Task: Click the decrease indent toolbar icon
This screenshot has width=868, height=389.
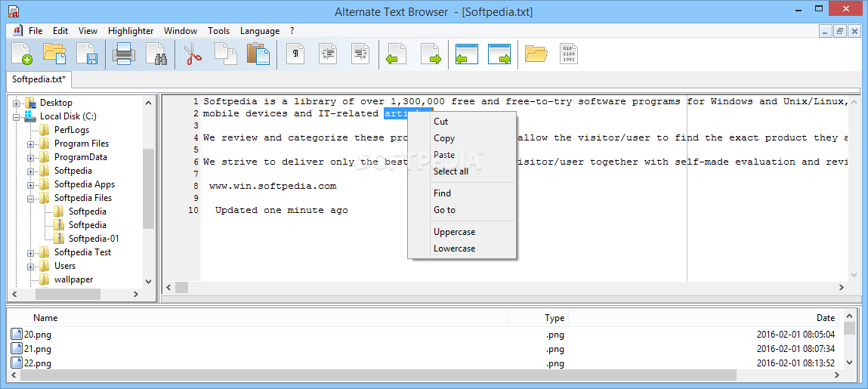Action: tap(329, 54)
